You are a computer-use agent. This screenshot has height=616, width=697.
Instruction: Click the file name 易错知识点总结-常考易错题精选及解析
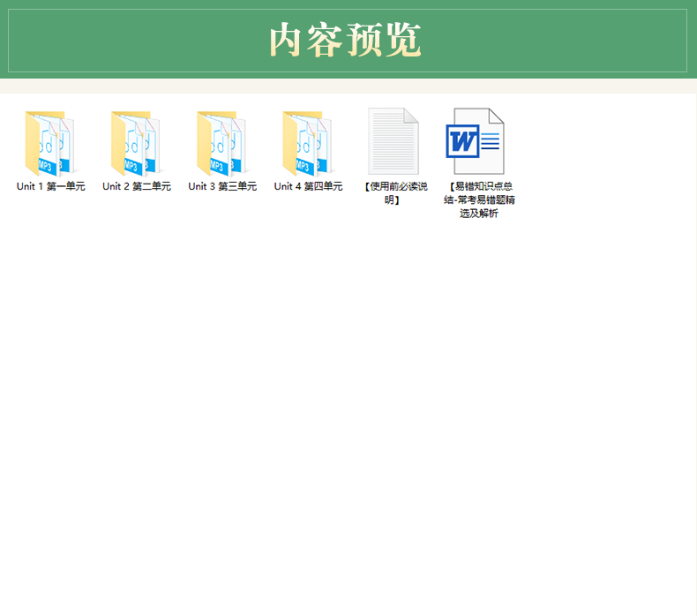pyautogui.click(x=479, y=199)
